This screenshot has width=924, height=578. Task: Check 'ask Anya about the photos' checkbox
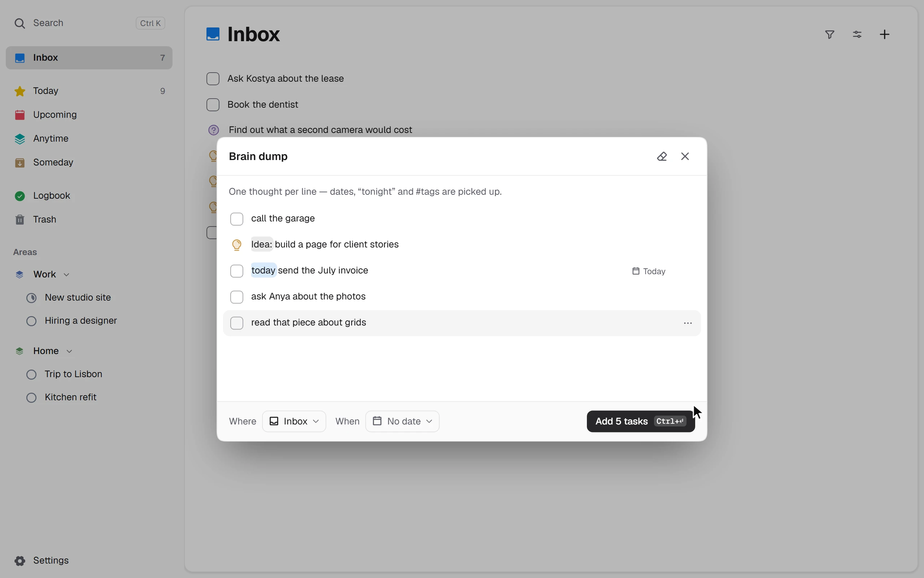[x=237, y=297]
